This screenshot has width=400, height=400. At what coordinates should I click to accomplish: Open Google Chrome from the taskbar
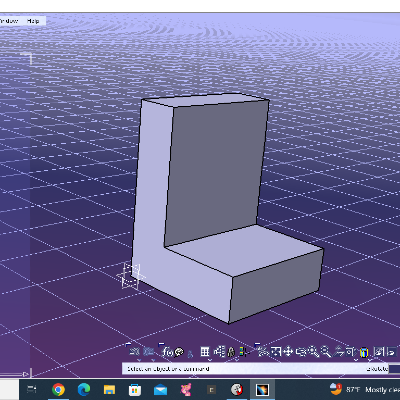pyautogui.click(x=58, y=389)
